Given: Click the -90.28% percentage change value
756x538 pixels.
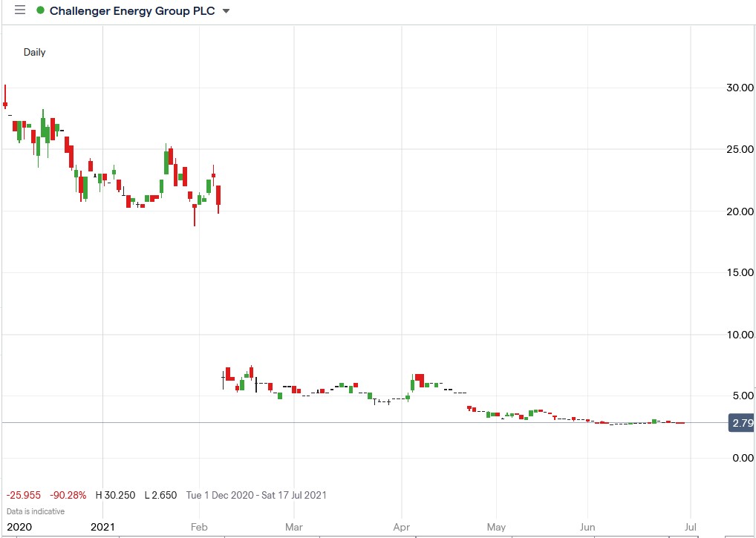Looking at the screenshot, I should point(70,495).
